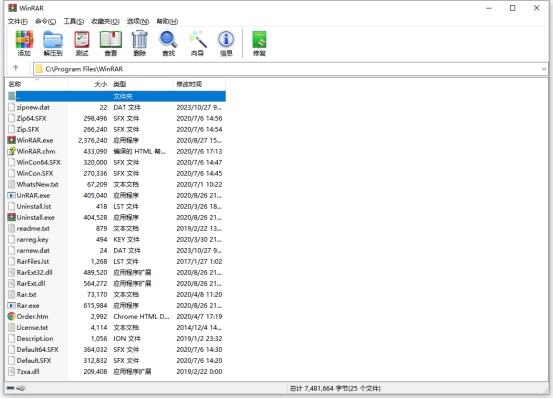Click the Extract To (解压到) toolbar icon
This screenshot has width=553, height=399.
(x=53, y=40)
